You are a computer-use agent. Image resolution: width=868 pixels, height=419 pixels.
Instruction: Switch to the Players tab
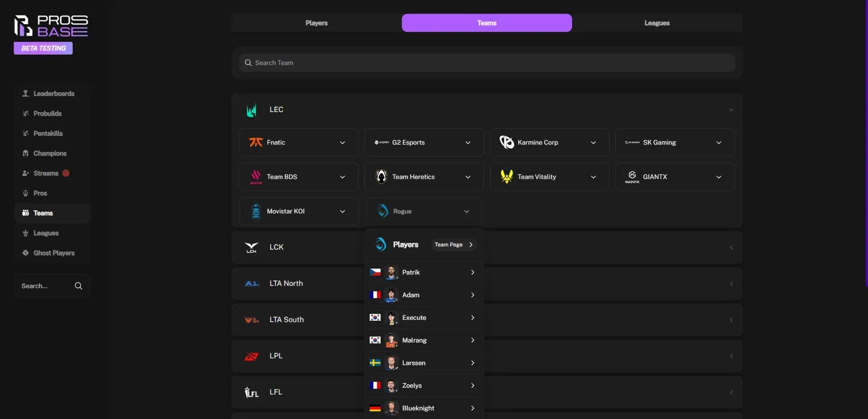(316, 23)
